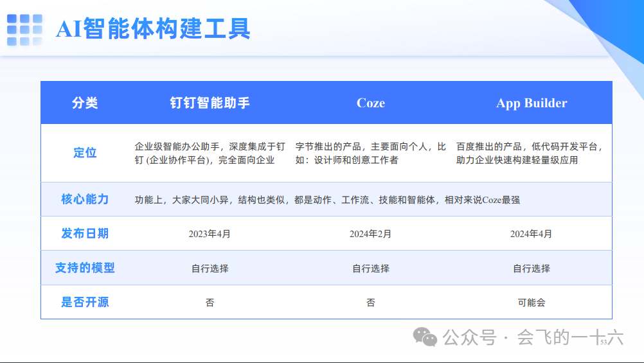Click the 发布日期 row label
This screenshot has height=363, width=644.
coord(85,234)
